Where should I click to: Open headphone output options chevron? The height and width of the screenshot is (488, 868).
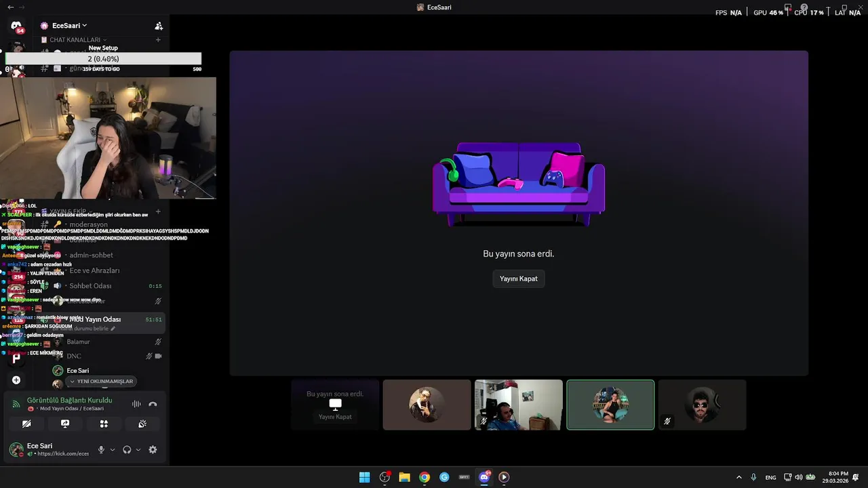point(138,449)
